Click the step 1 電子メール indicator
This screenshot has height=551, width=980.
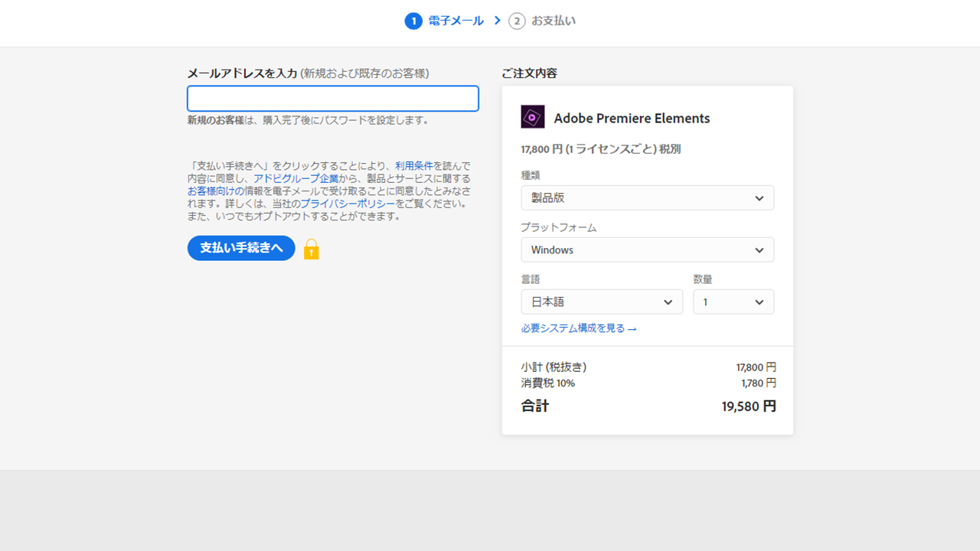(445, 21)
